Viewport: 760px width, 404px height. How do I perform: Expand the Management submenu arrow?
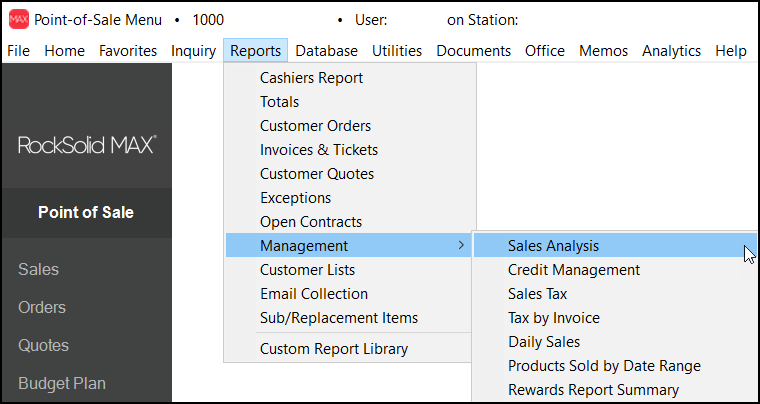click(461, 246)
